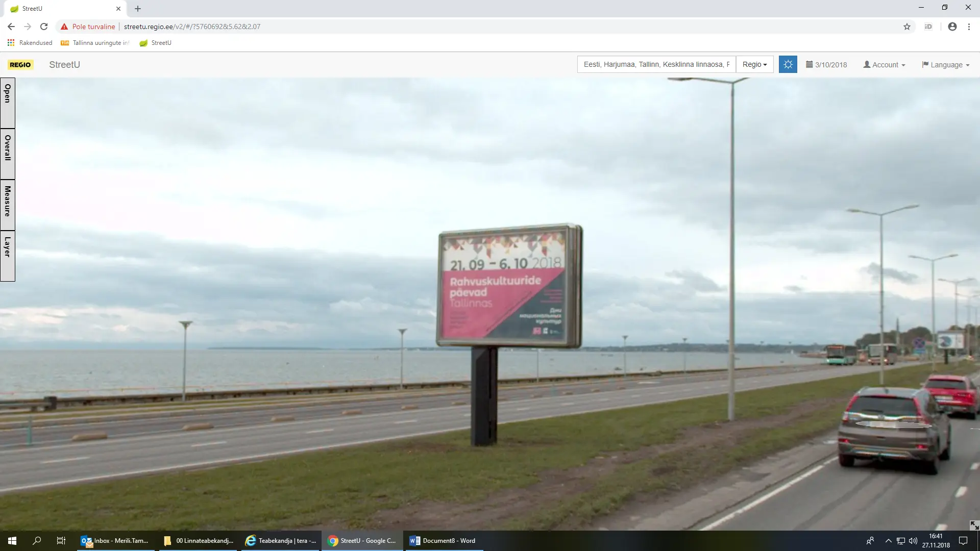
Task: Click the StreetU title link
Action: pos(64,65)
